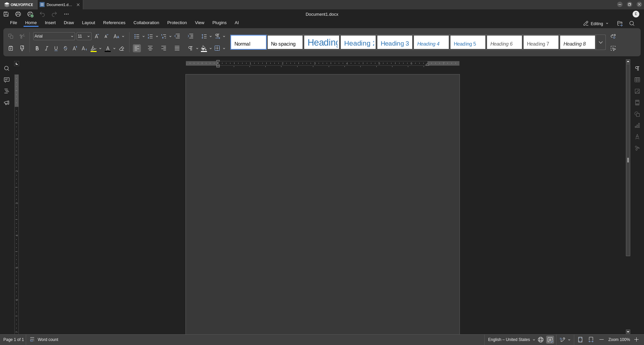The height and width of the screenshot is (345, 644).
Task: Click the Word count button
Action: point(44,340)
